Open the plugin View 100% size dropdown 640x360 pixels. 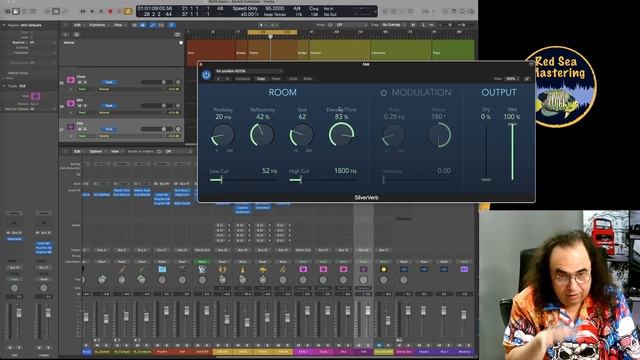[x=511, y=78]
